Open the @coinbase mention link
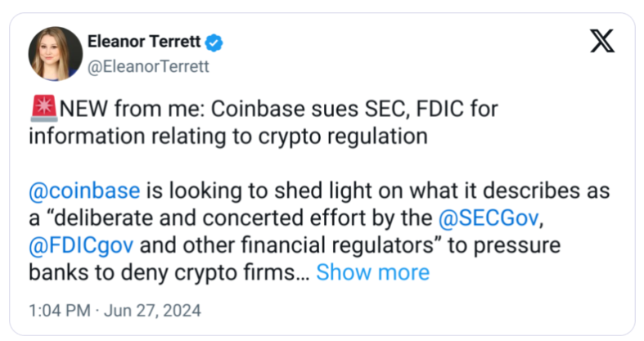 84,191
